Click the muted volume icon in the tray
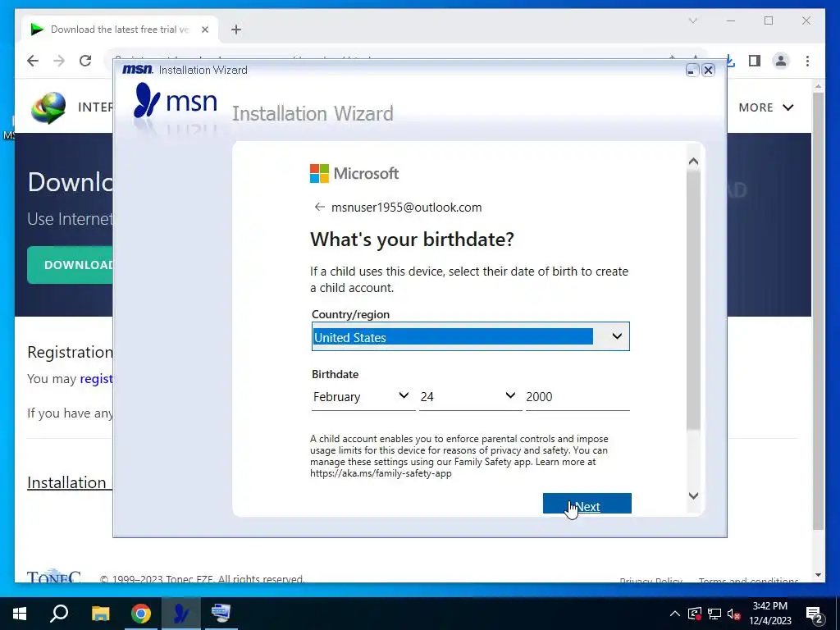840x630 pixels. pyautogui.click(x=733, y=614)
